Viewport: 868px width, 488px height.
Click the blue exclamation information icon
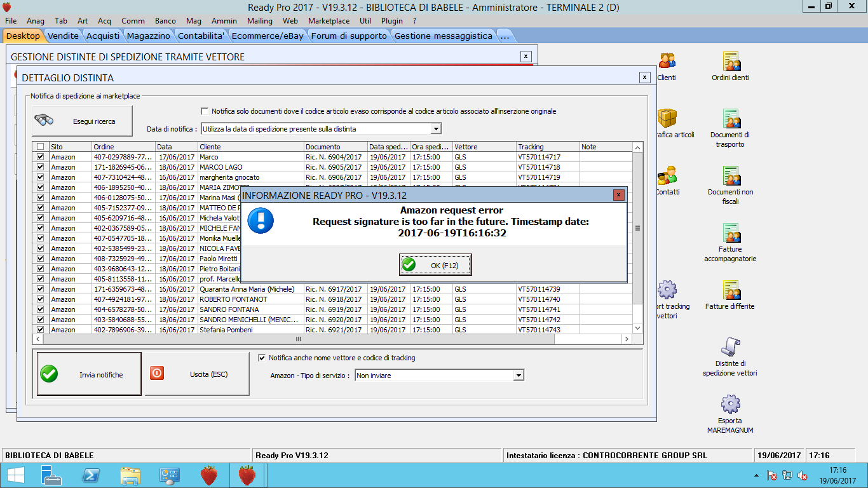(261, 220)
